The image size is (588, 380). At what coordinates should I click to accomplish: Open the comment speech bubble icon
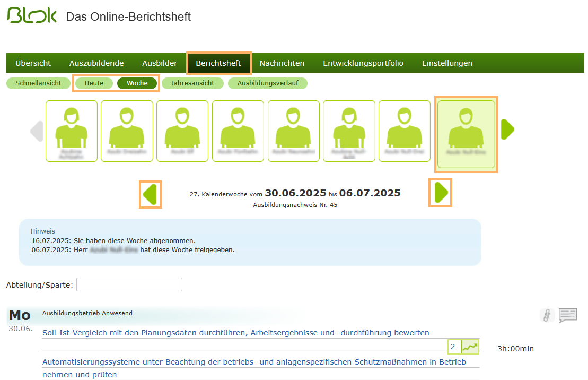tap(568, 315)
